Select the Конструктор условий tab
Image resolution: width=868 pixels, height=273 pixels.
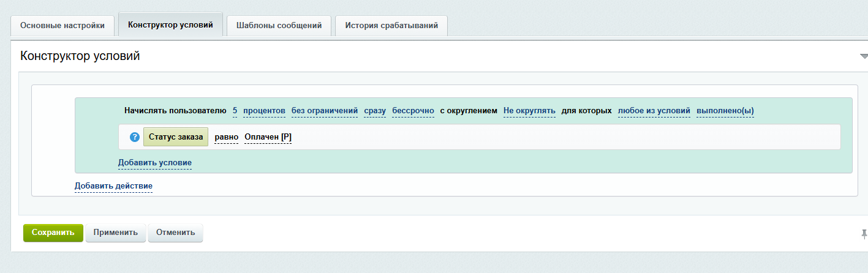click(170, 25)
